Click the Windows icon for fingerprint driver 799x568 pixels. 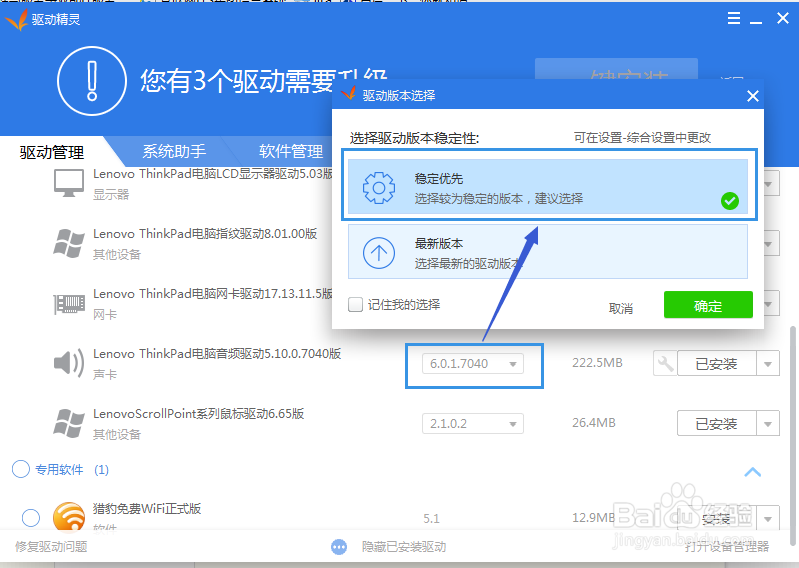point(69,243)
